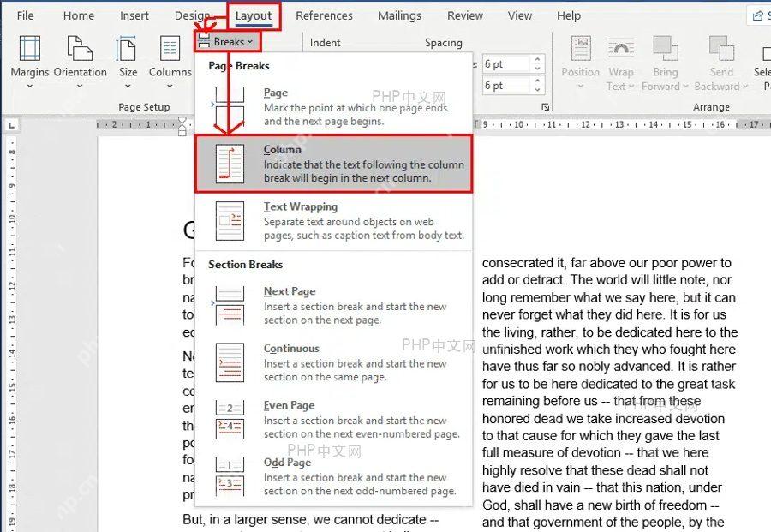The image size is (771, 532).
Task: Open the File tab
Action: 25,15
